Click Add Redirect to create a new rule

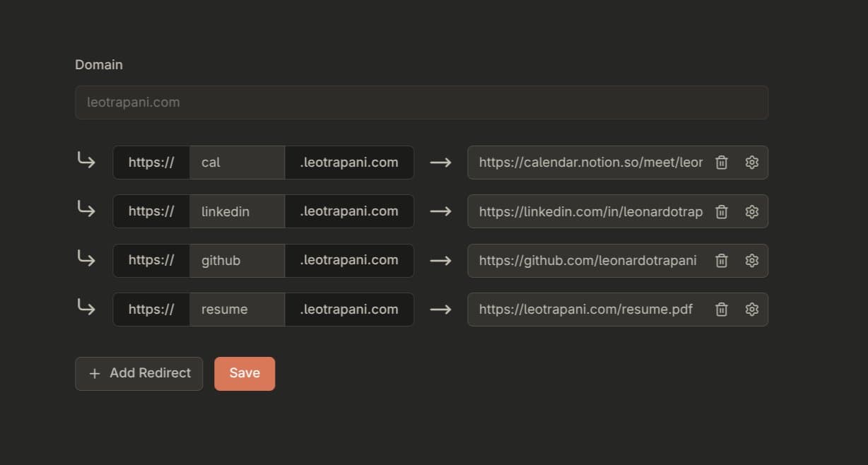(139, 373)
